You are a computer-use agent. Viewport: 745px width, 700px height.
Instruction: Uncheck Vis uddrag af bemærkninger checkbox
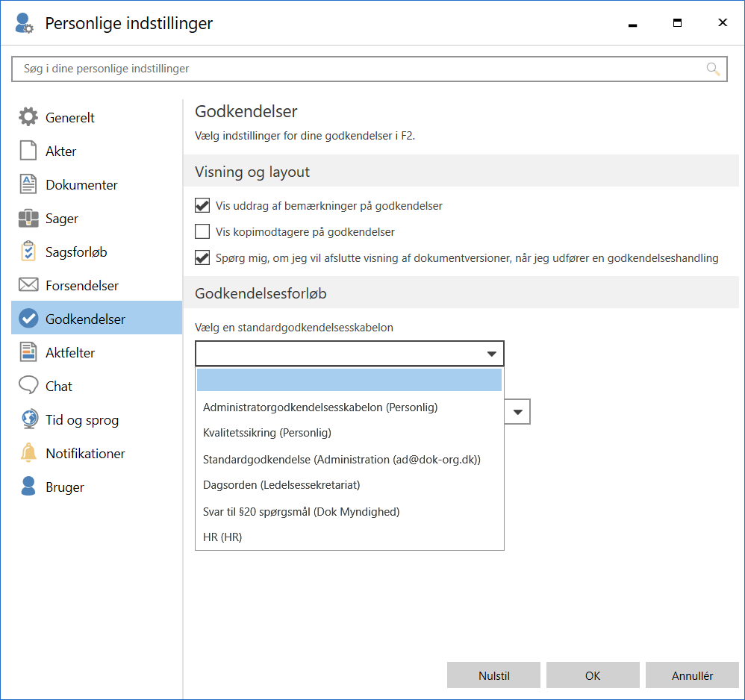[x=202, y=206]
